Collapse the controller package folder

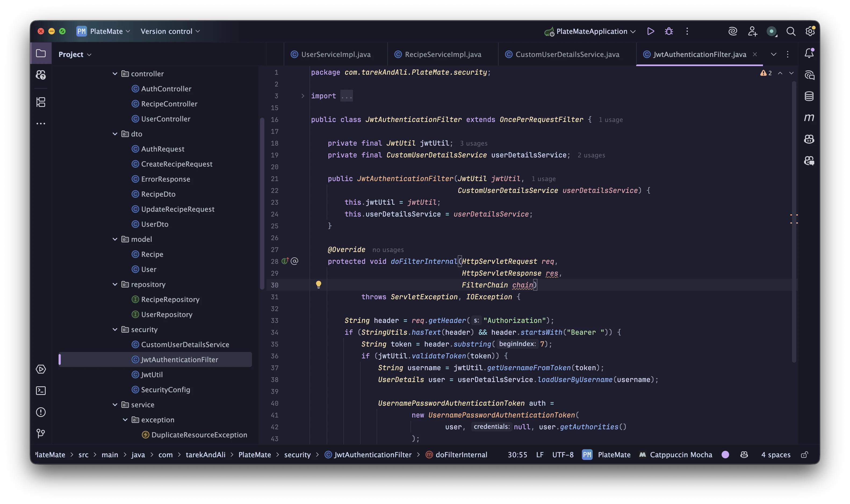pos(115,74)
